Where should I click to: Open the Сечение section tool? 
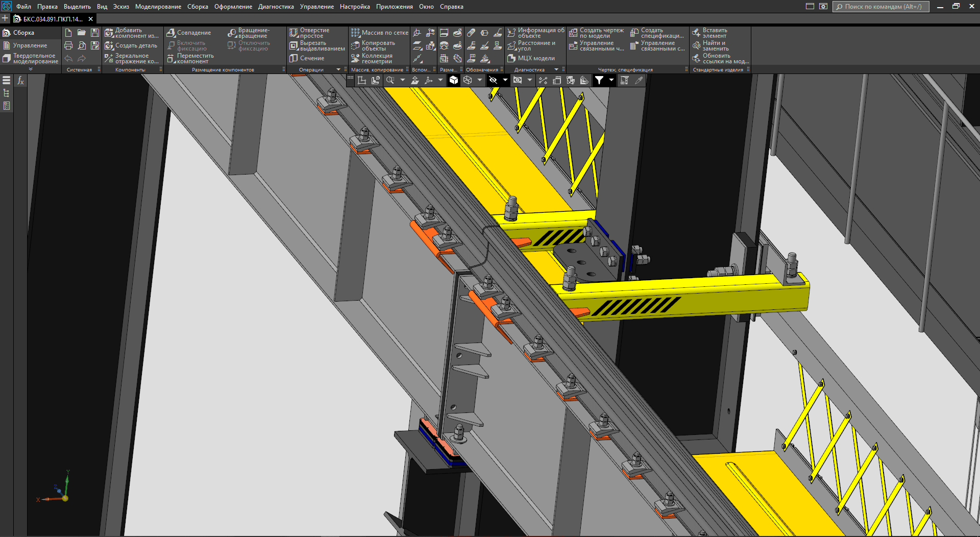point(307,58)
